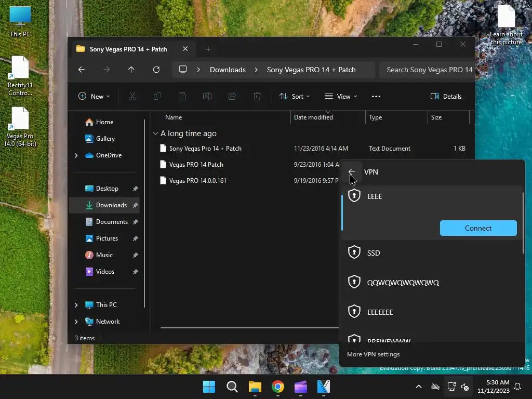Open the This PC desktop icon
The width and height of the screenshot is (532, 399).
pos(20,21)
